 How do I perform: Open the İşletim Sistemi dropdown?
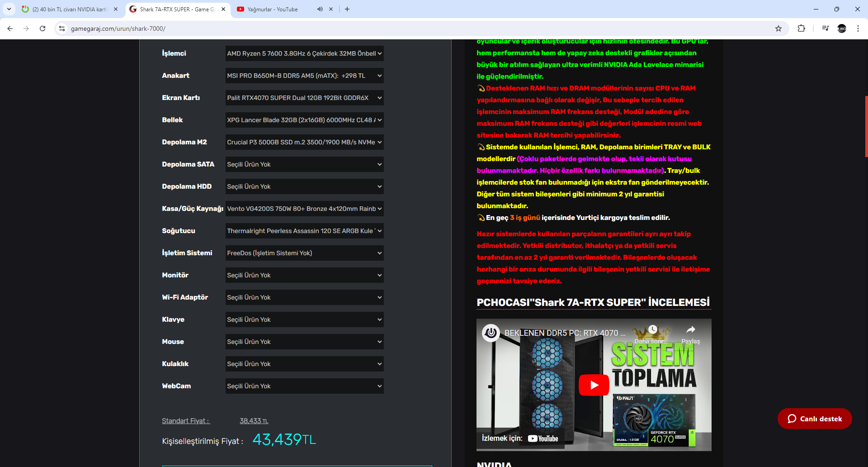[x=305, y=253]
